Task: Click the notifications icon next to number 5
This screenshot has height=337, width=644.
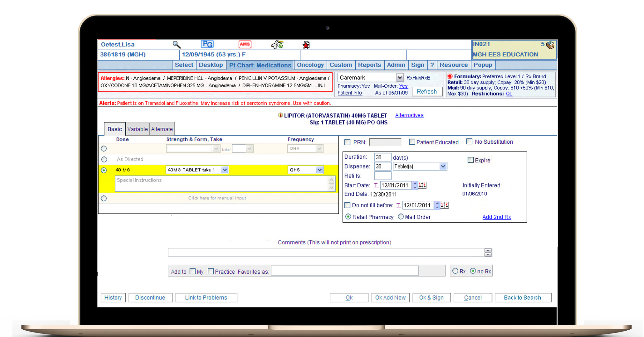Action: tap(550, 45)
